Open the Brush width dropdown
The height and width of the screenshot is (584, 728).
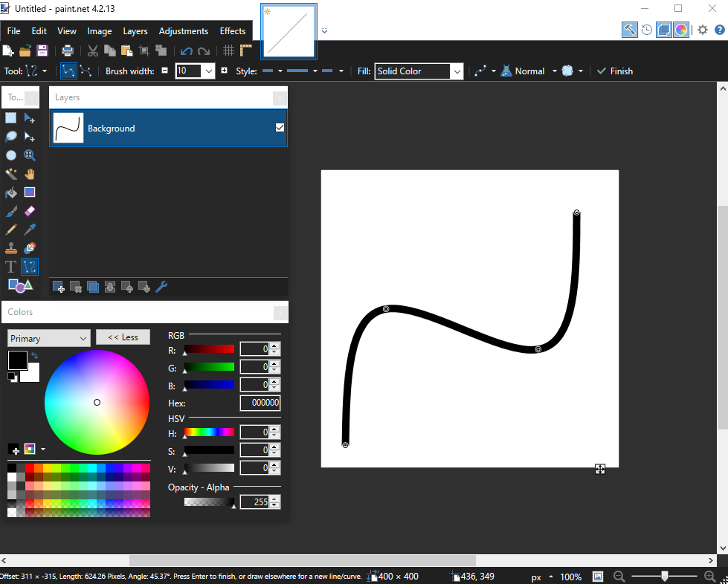coord(208,71)
